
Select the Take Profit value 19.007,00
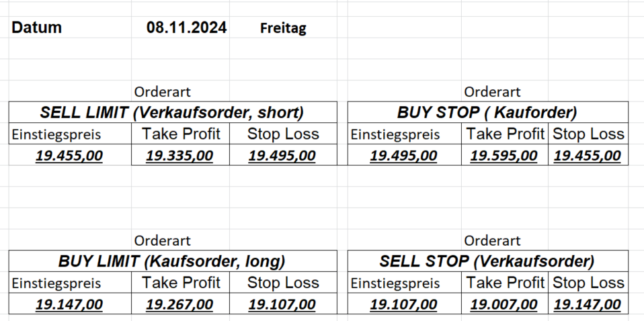(x=504, y=305)
